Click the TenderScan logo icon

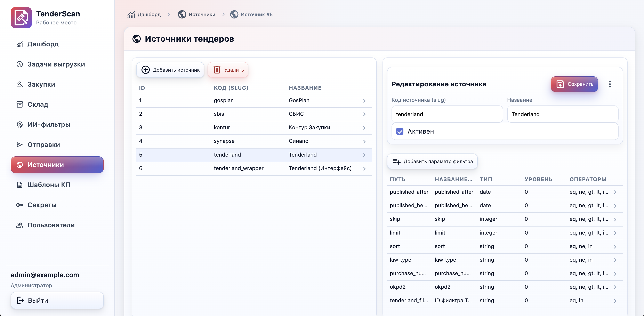21,18
